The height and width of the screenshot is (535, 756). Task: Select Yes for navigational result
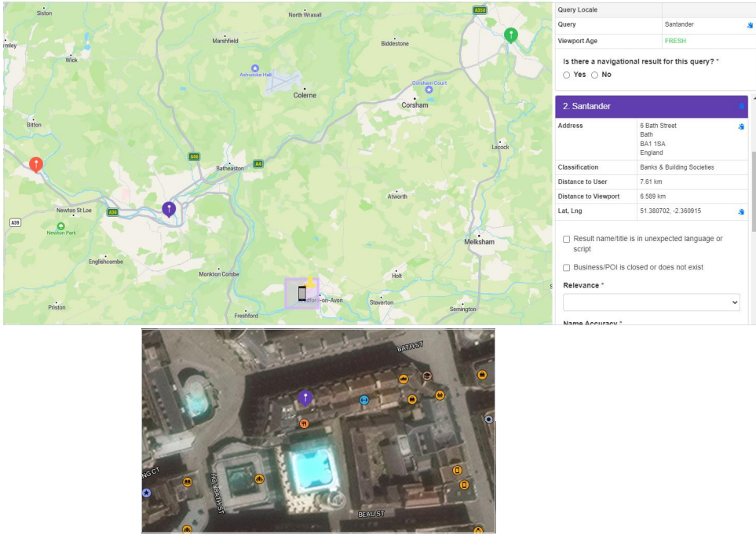567,75
